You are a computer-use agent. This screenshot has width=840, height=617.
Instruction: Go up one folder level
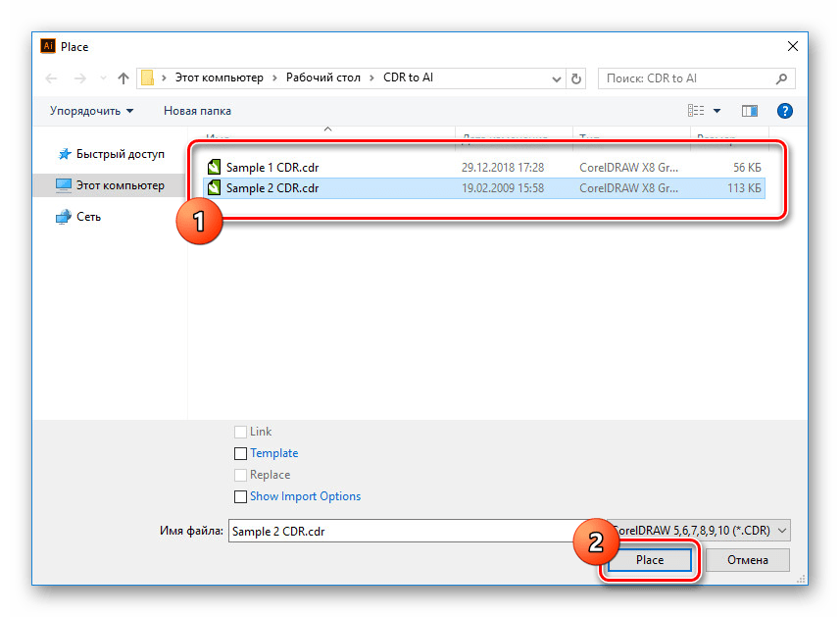pos(124,78)
